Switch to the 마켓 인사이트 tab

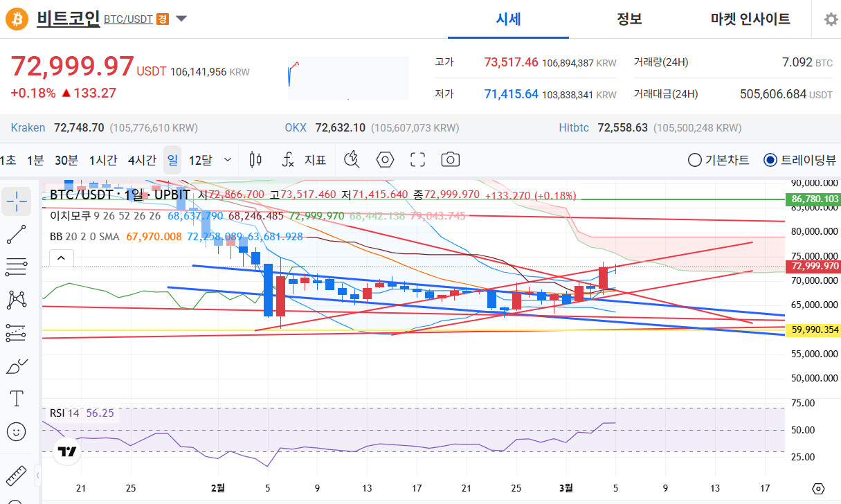point(750,19)
